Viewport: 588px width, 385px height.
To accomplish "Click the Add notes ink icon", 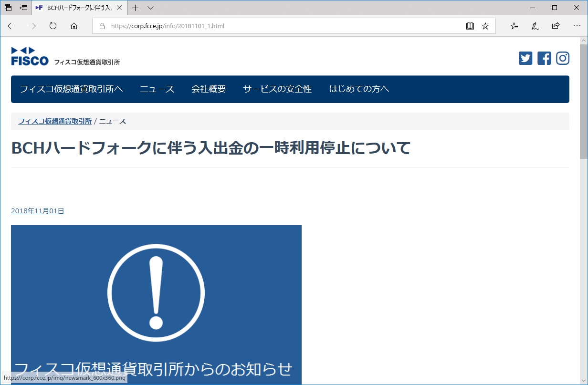I will point(535,26).
